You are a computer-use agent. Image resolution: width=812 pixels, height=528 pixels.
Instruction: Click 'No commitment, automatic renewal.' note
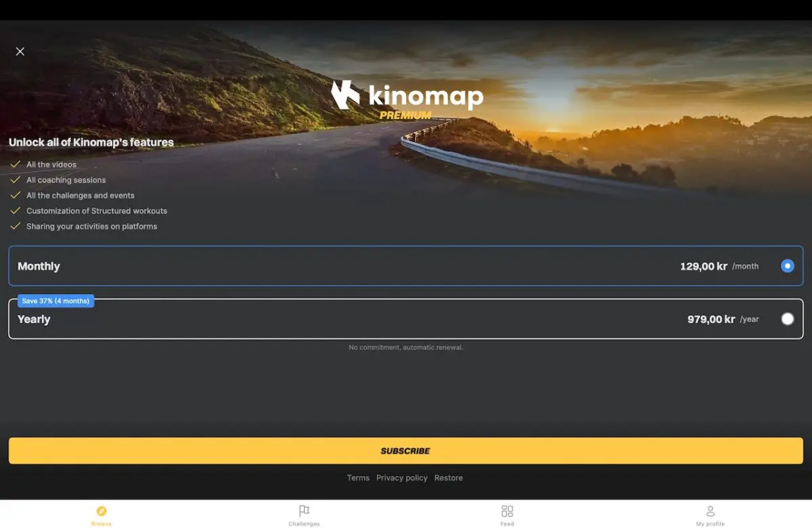406,347
